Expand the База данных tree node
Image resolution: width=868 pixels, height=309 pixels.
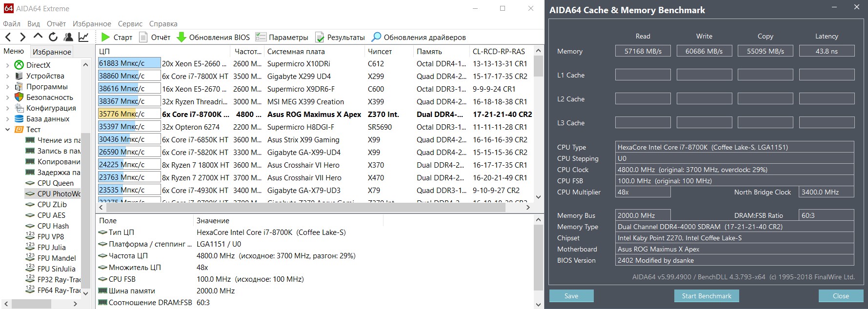tap(7, 119)
